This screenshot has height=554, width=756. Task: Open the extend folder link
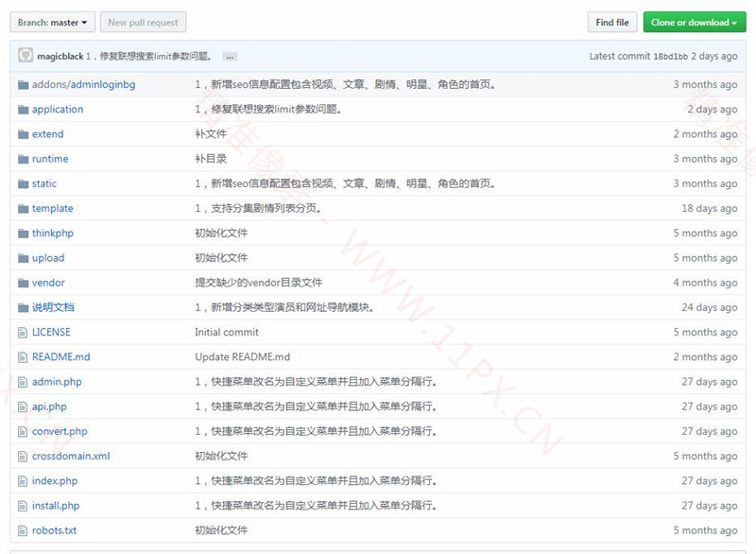(x=48, y=134)
